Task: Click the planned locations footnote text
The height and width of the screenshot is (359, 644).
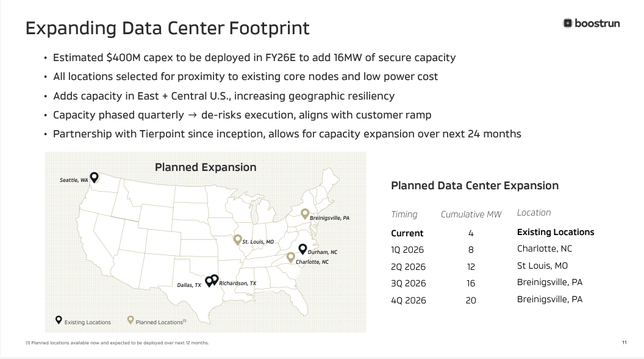Action: pos(117,343)
